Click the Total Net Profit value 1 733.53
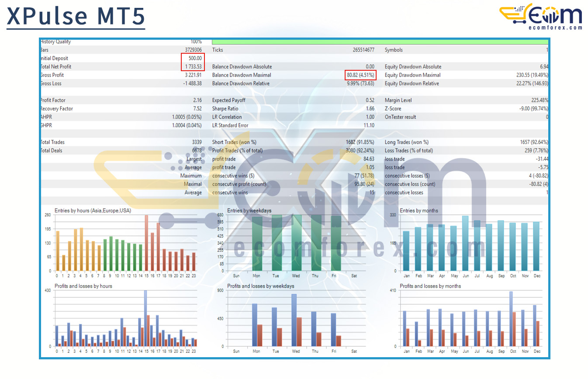Viewport: 588px width, 379px height. tap(192, 67)
